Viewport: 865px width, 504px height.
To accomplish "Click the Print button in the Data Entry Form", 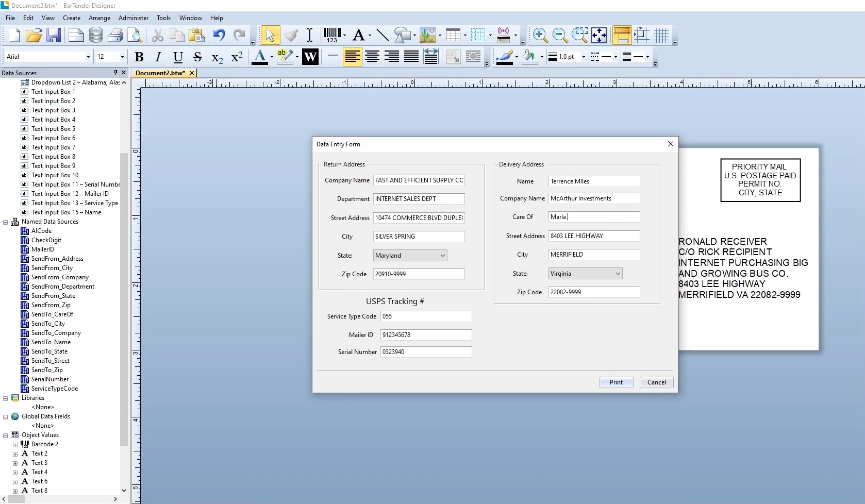I will pos(617,382).
